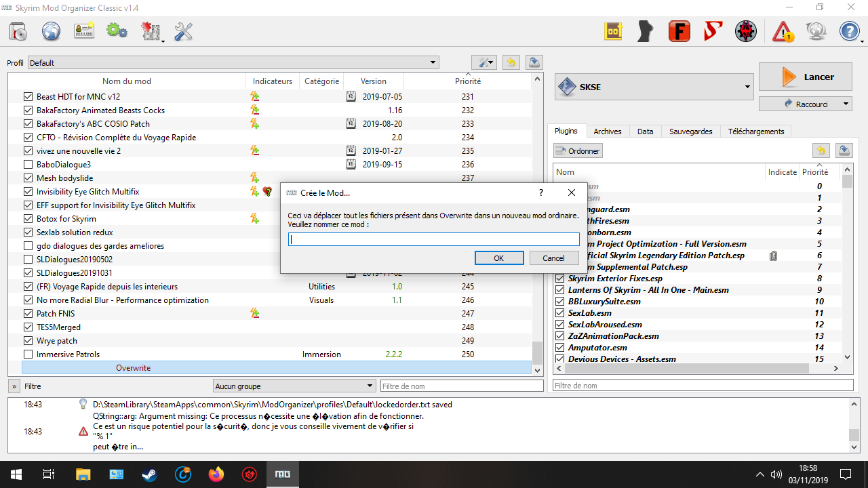Uncheck Amputator.esm plugin checkbox

[x=560, y=348]
